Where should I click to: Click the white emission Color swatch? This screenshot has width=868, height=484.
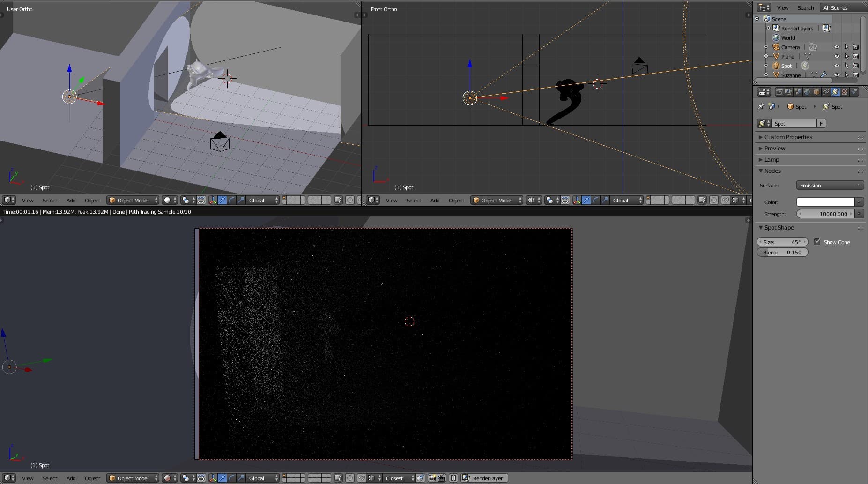click(x=825, y=202)
